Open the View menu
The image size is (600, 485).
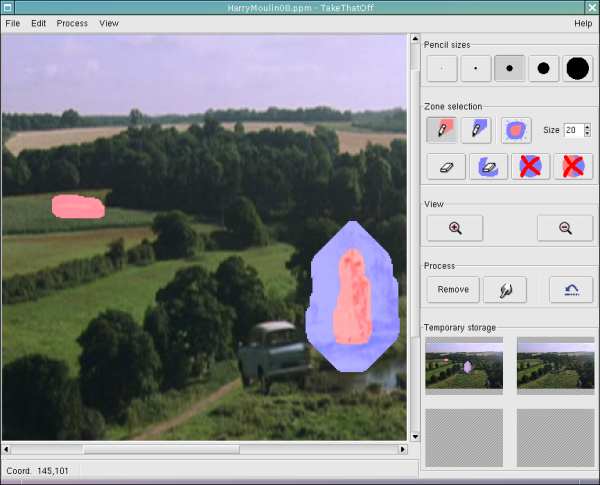(109, 23)
